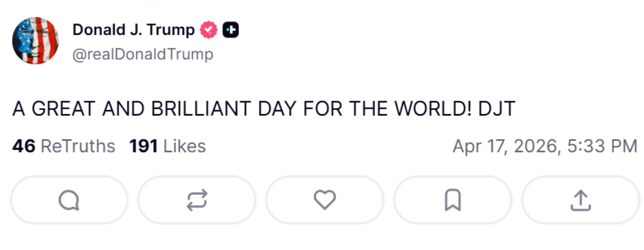644x250 pixels.
Task: Click the 'DJT' signature in the post
Action: tap(496, 109)
